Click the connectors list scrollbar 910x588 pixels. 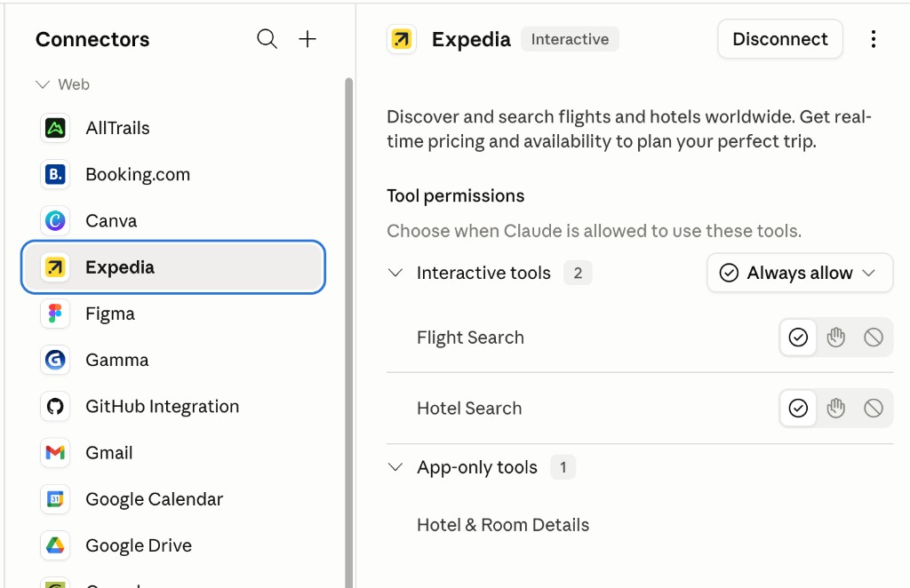pyautogui.click(x=348, y=332)
